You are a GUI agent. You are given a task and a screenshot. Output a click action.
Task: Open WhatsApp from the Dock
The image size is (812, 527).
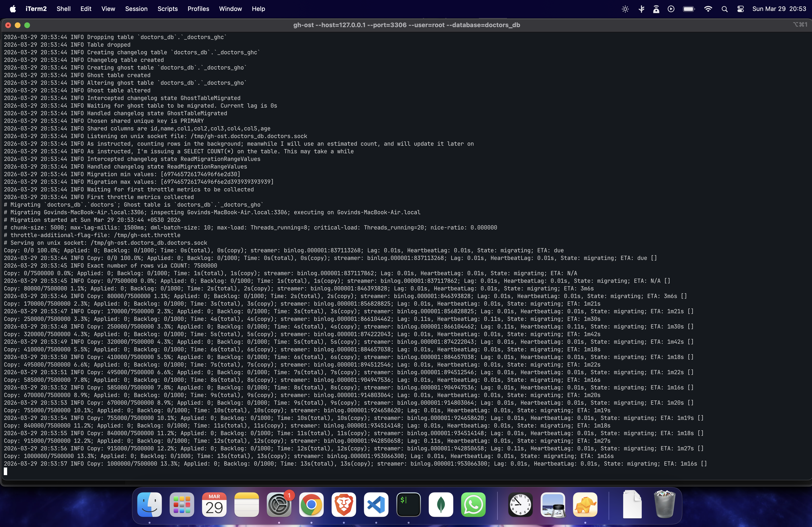tap(473, 504)
